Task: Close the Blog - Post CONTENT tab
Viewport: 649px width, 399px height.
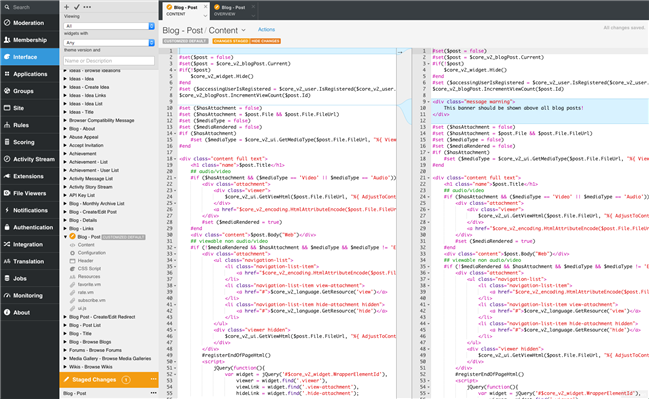Action: 205,7
